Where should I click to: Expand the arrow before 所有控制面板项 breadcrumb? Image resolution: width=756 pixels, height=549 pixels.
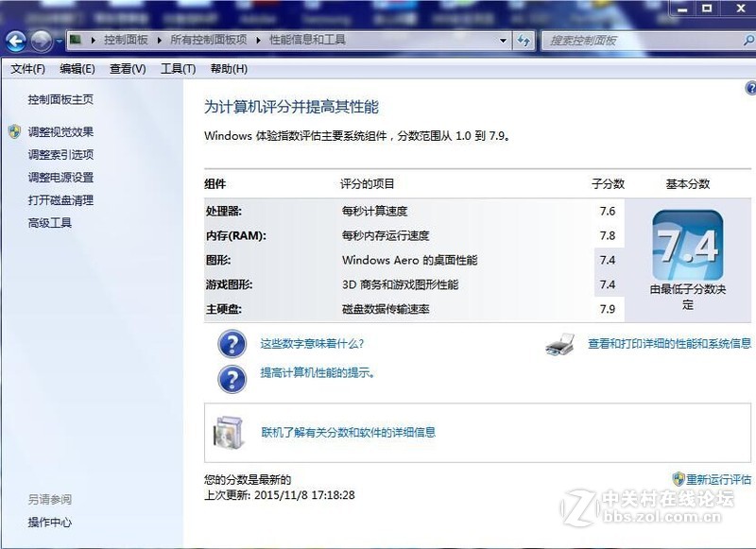coord(160,40)
